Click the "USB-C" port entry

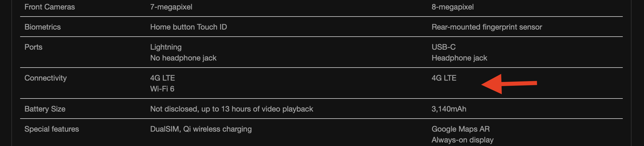point(444,47)
